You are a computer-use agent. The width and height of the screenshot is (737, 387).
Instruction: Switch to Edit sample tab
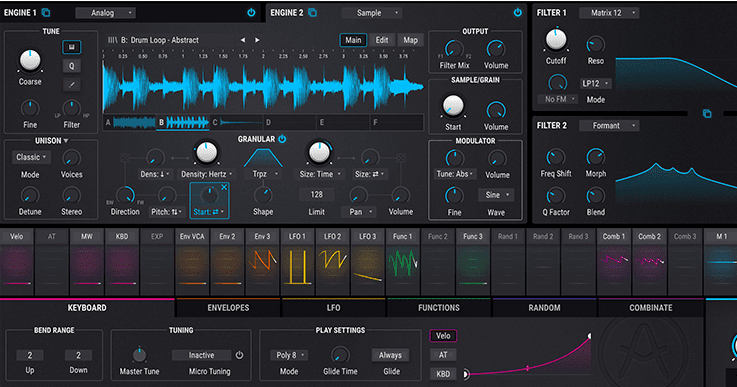pyautogui.click(x=382, y=40)
